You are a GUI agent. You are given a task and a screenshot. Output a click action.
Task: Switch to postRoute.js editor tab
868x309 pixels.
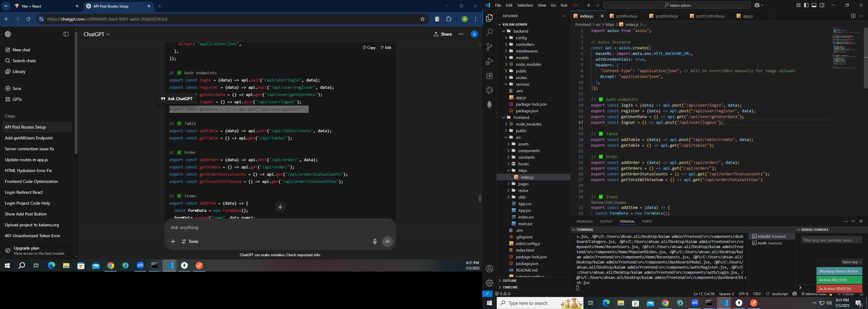click(626, 16)
